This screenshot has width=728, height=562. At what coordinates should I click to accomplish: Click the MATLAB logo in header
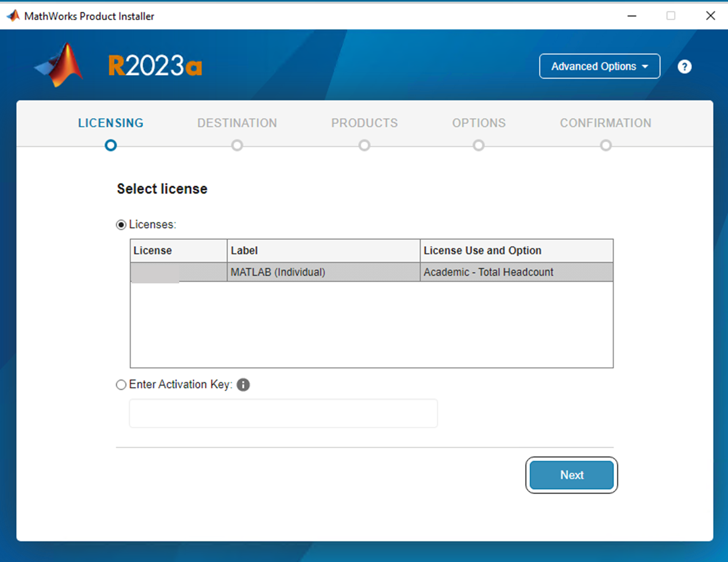60,65
